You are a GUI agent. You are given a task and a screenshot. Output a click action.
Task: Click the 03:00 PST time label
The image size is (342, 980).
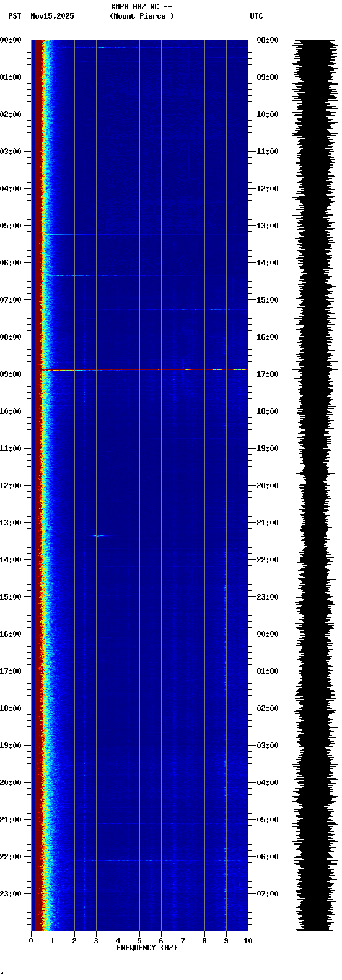pos(11,152)
